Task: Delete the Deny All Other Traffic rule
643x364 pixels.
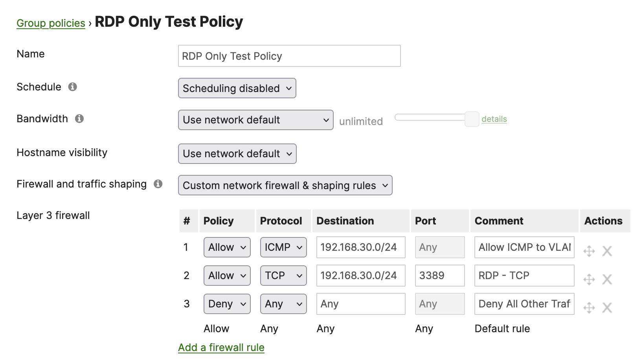Action: [607, 307]
